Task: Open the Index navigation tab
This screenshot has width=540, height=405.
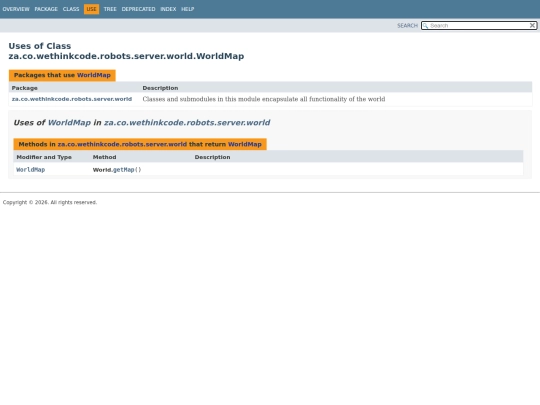Action: click(168, 9)
